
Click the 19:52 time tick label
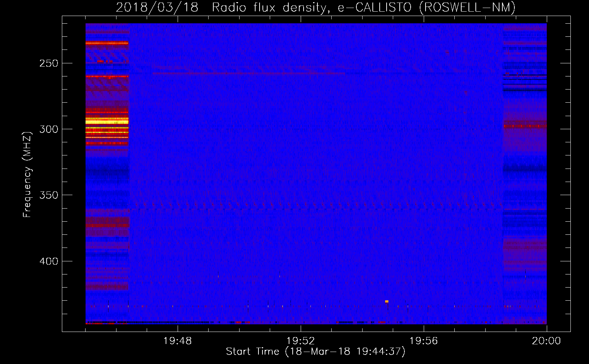coord(301,341)
